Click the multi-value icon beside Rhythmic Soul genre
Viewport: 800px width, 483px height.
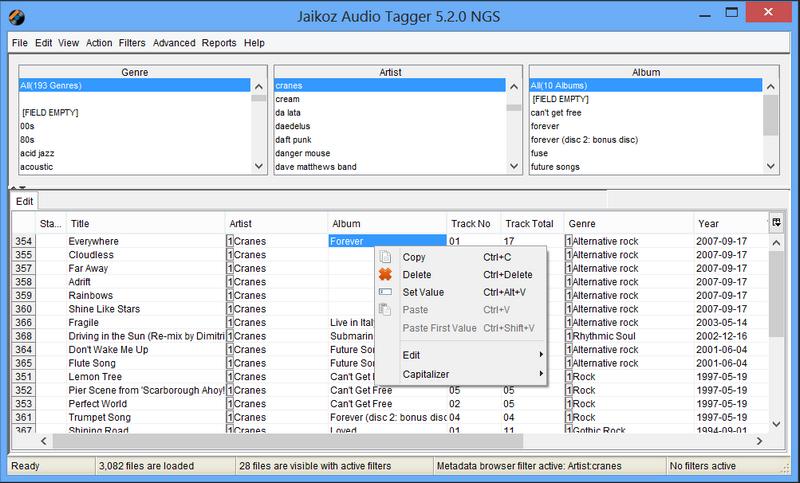[569, 336]
